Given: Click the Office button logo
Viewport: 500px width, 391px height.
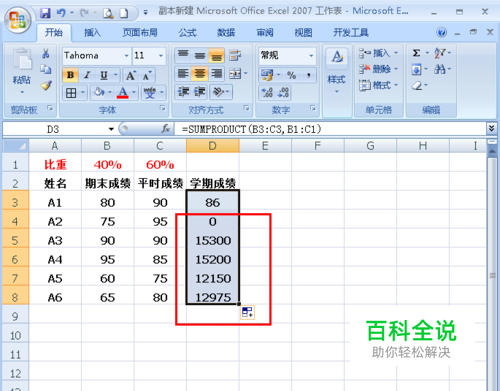Looking at the screenshot, I should (x=17, y=20).
